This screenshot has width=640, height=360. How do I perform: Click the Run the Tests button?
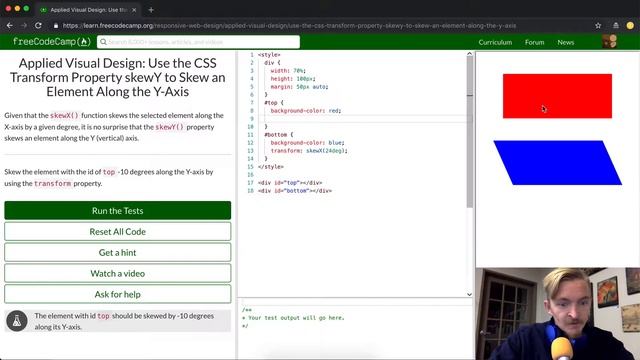118,211
